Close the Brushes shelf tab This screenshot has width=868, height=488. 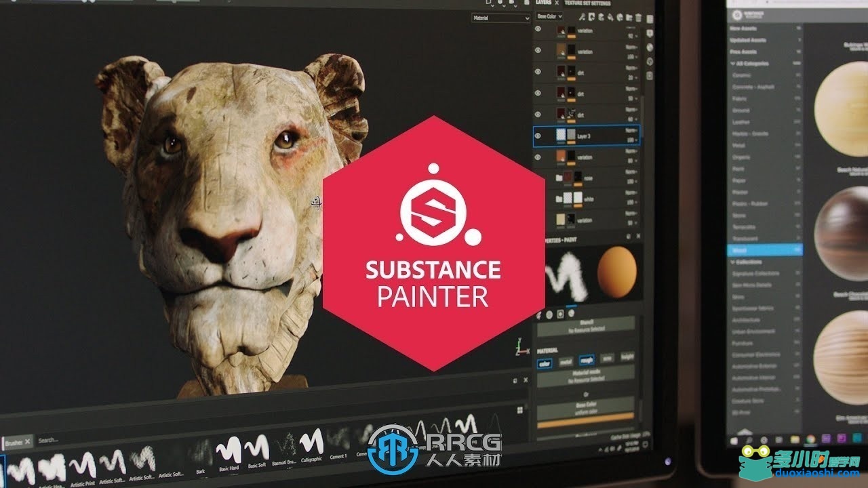pos(28,442)
